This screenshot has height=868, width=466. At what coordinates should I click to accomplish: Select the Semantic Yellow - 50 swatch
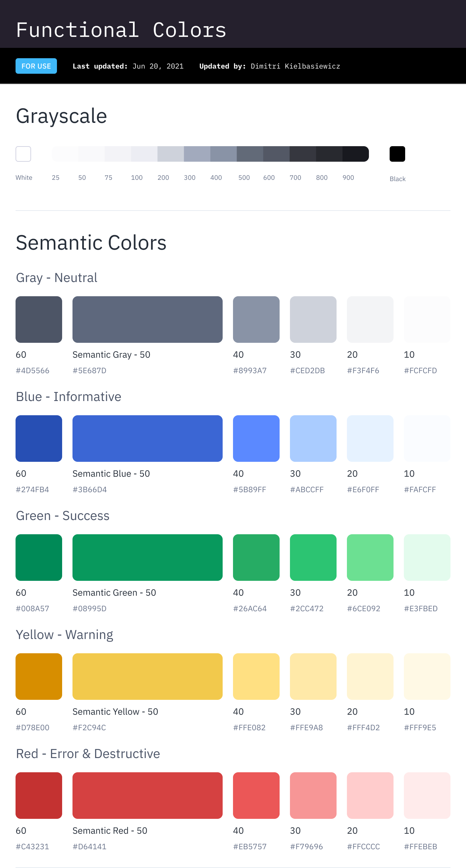pos(147,676)
